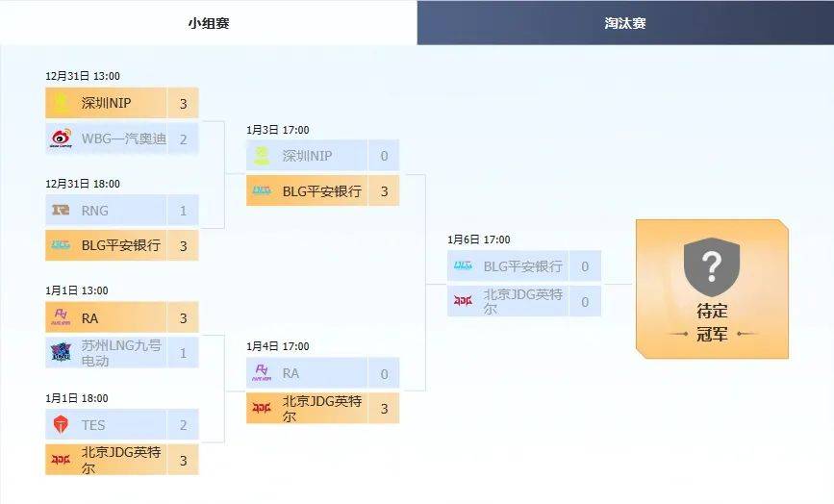Click the RA logo in Jan 1 match
834x504 pixels.
(61, 317)
